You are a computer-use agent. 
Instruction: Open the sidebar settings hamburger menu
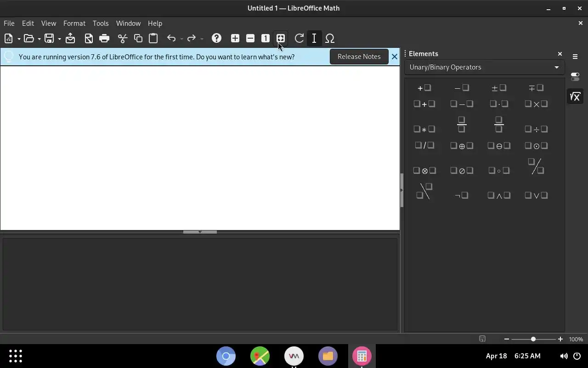pos(575,57)
